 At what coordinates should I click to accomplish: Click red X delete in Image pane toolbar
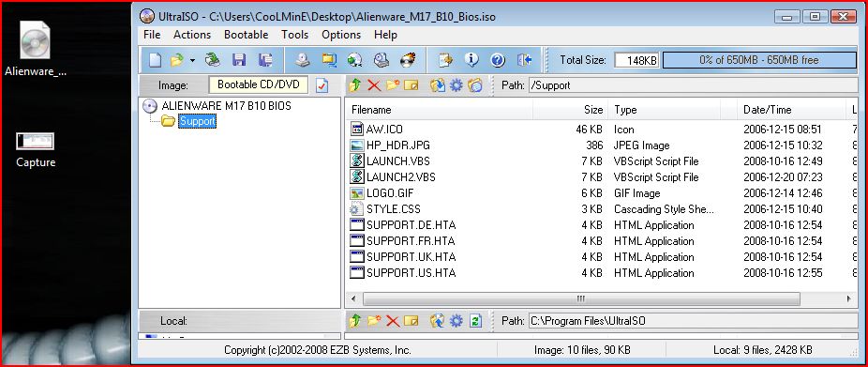374,85
